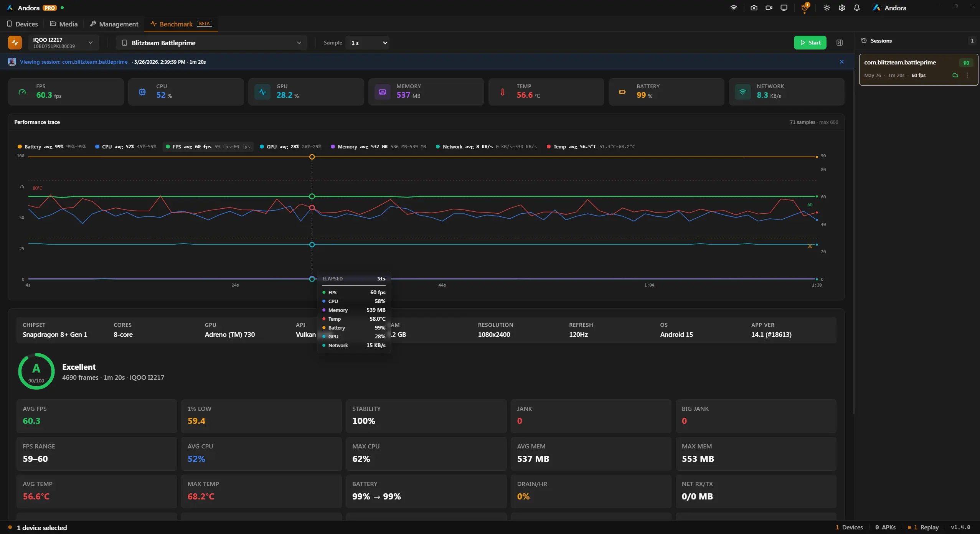Image resolution: width=980 pixels, height=534 pixels.
Task: Click the Snapdragon 8+ Gen 1 chipset value
Action: click(55, 335)
